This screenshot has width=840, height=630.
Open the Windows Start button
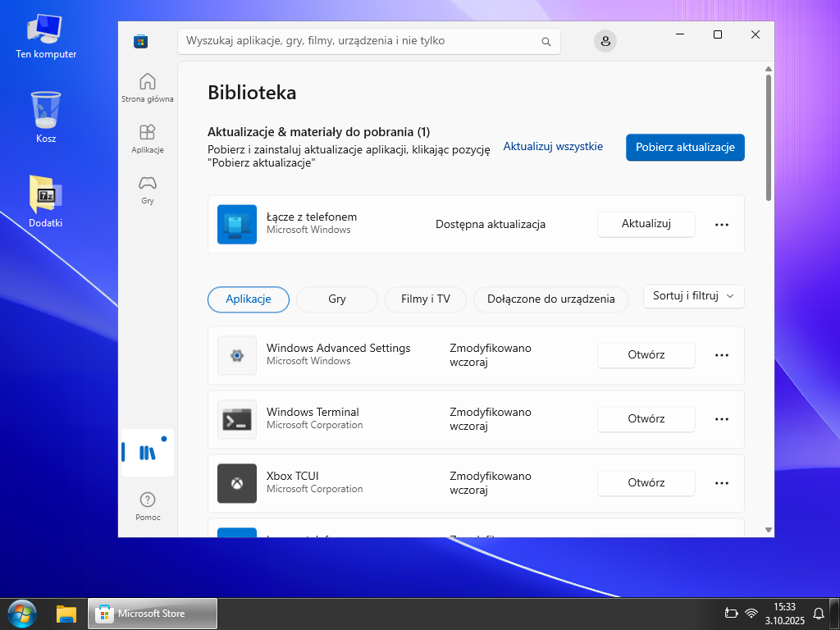pos(22,613)
